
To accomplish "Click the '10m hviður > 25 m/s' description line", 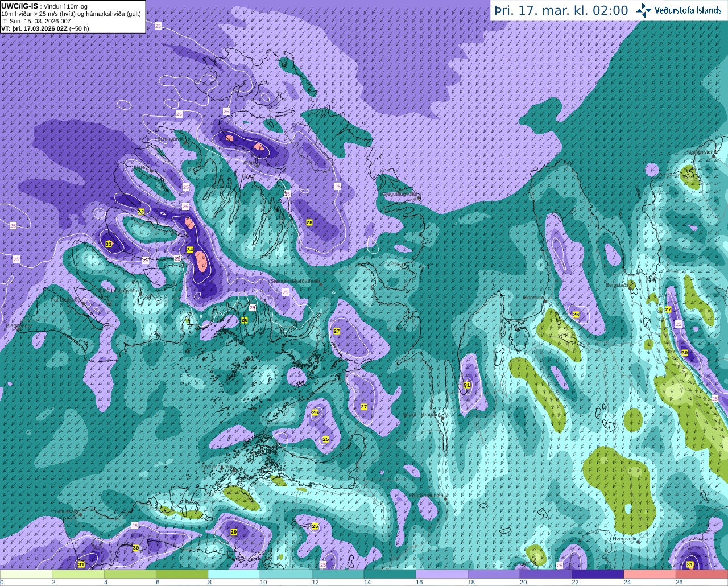I will [71, 14].
